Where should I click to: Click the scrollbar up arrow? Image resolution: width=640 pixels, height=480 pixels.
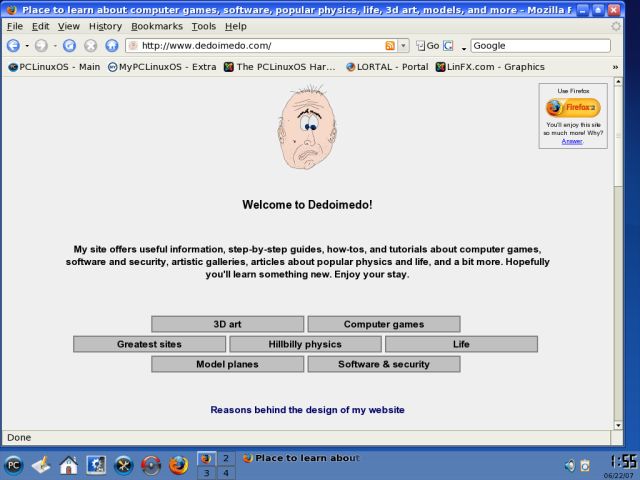click(x=618, y=82)
